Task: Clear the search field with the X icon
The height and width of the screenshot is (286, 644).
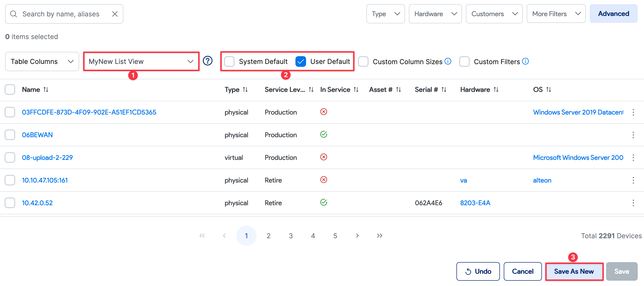Action: coord(115,14)
